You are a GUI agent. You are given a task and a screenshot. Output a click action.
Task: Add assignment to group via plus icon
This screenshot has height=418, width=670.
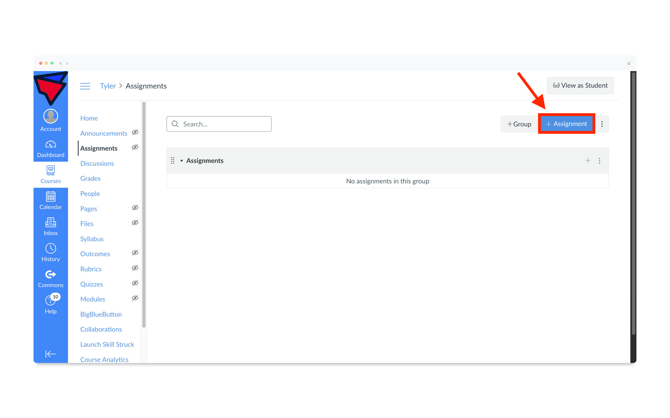(588, 161)
